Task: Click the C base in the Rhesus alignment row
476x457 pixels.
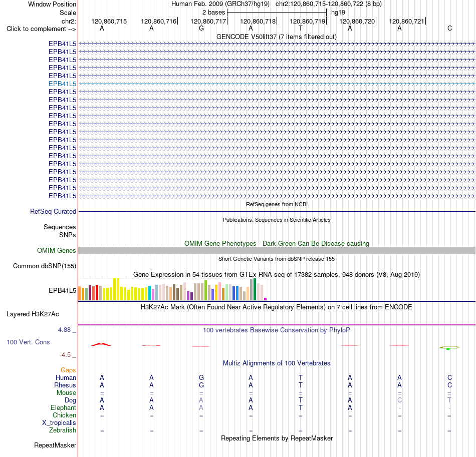Action: 449,385
